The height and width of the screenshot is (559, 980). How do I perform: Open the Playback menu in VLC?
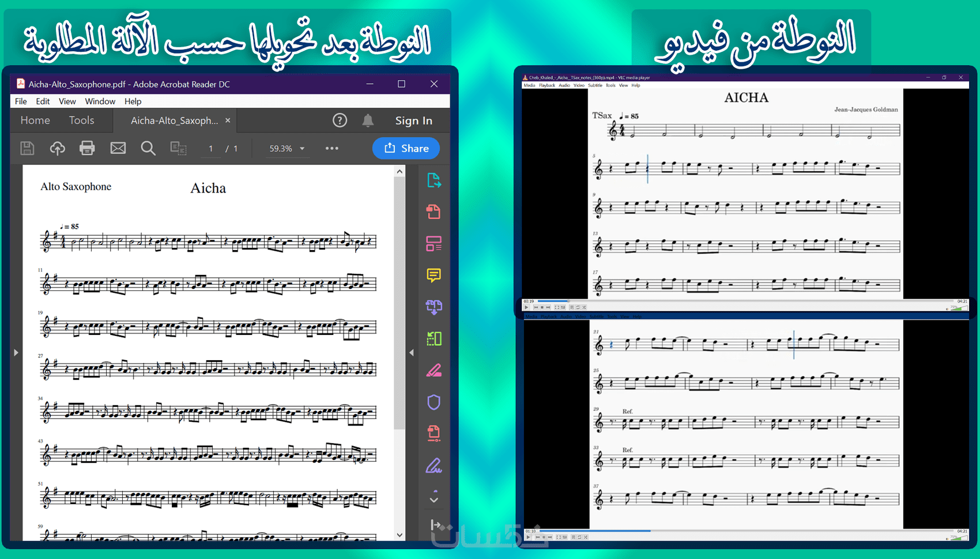tap(547, 85)
